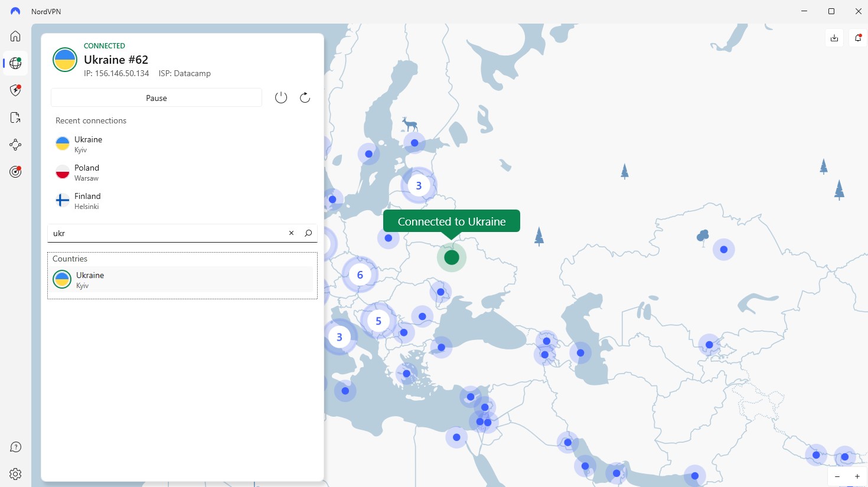Image resolution: width=868 pixels, height=487 pixels.
Task: Open the notifications bell icon
Action: tap(858, 38)
